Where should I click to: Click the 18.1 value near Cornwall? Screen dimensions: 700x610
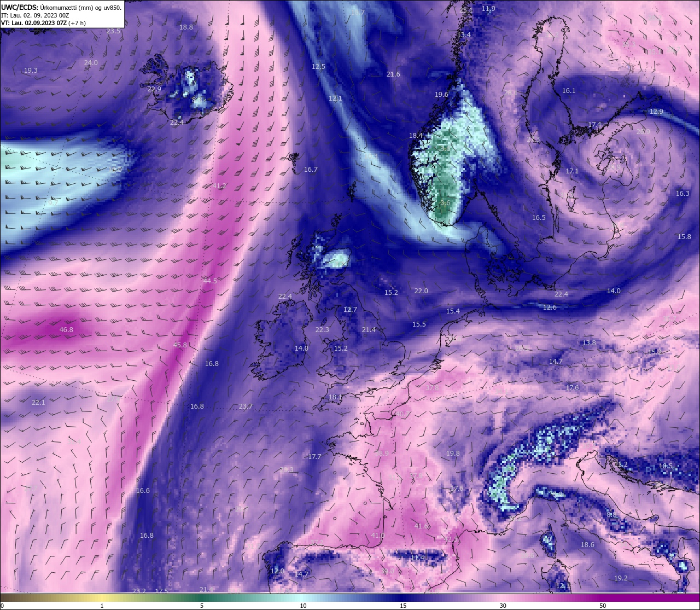[x=335, y=397]
